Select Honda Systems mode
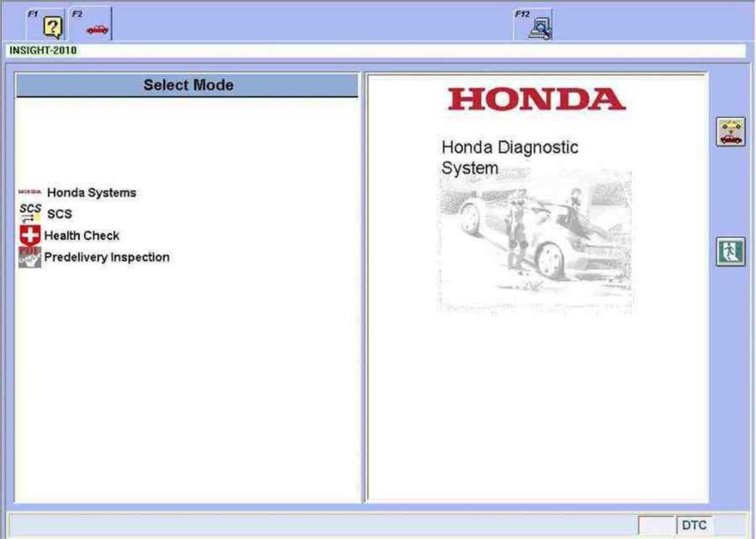756x539 pixels. [x=92, y=192]
